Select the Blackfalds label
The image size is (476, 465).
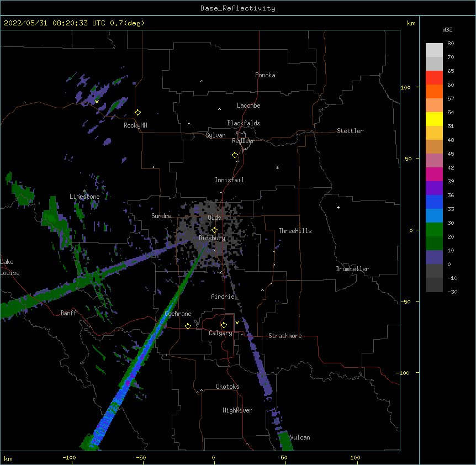tap(244, 123)
